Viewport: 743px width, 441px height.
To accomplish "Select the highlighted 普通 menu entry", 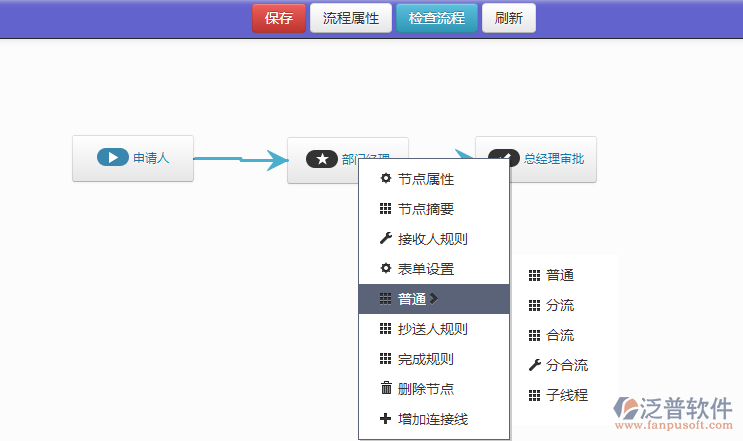I will (434, 299).
